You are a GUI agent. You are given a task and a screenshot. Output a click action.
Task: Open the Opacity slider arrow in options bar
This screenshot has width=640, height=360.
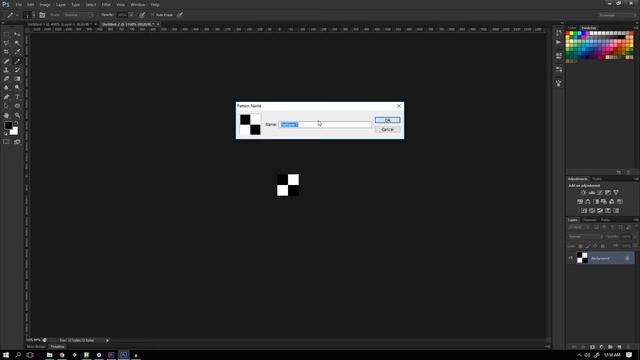pos(131,15)
